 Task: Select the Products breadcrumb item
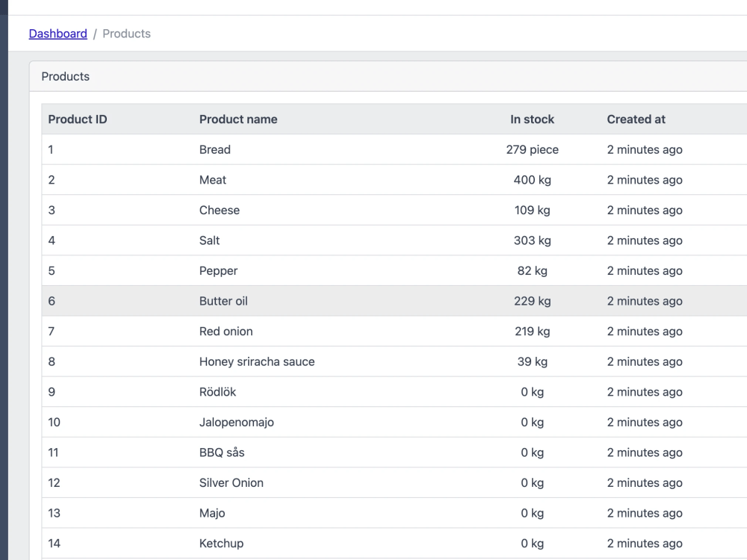(x=126, y=34)
